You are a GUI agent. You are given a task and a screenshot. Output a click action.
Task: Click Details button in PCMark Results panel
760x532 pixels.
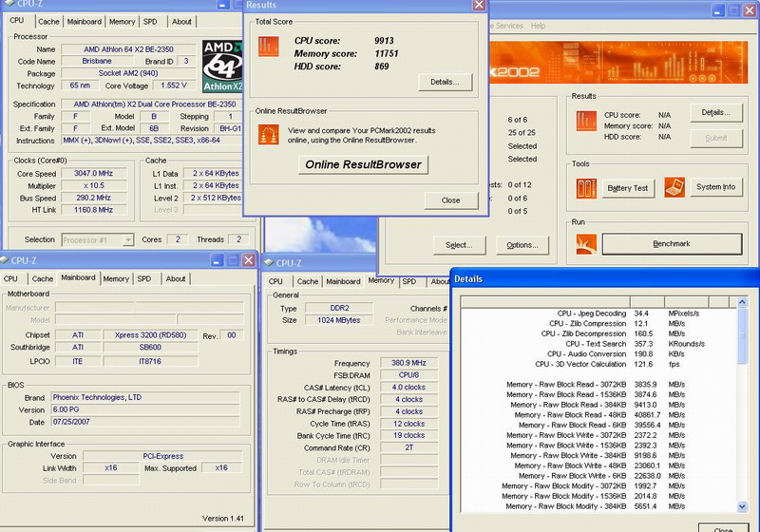pos(716,112)
